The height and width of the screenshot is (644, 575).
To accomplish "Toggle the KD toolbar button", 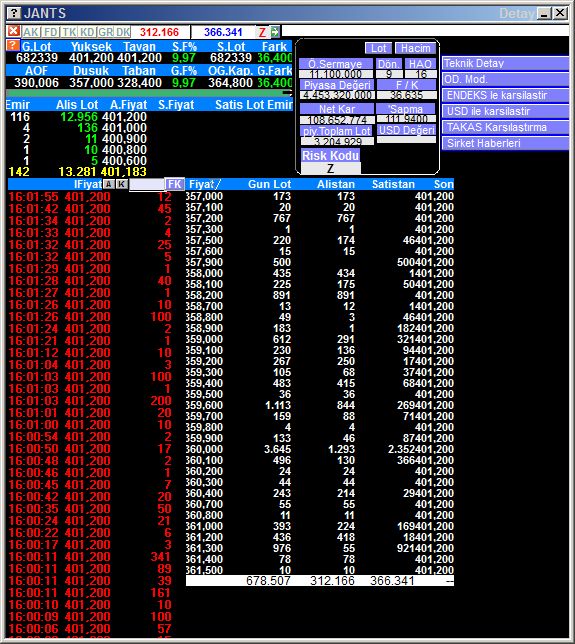I will [x=87, y=32].
